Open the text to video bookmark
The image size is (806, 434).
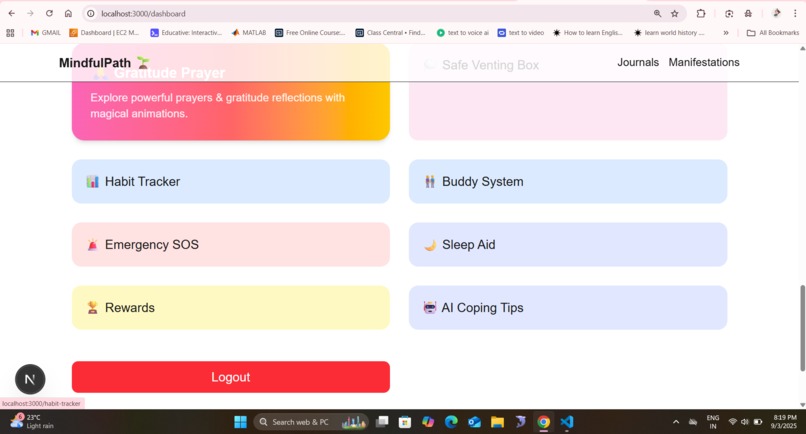(521, 32)
